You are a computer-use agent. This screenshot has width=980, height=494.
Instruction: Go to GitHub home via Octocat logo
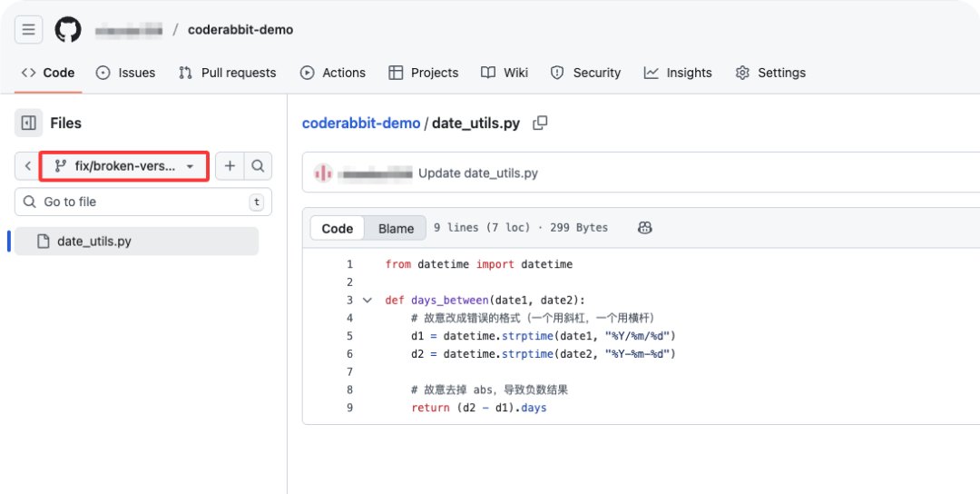click(67, 29)
